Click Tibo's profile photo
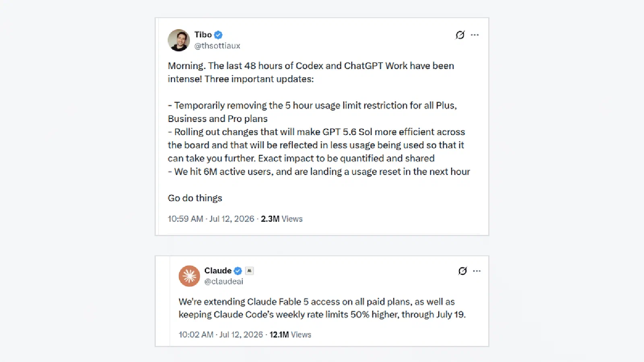Screen dimensions: 644x362 (179, 40)
